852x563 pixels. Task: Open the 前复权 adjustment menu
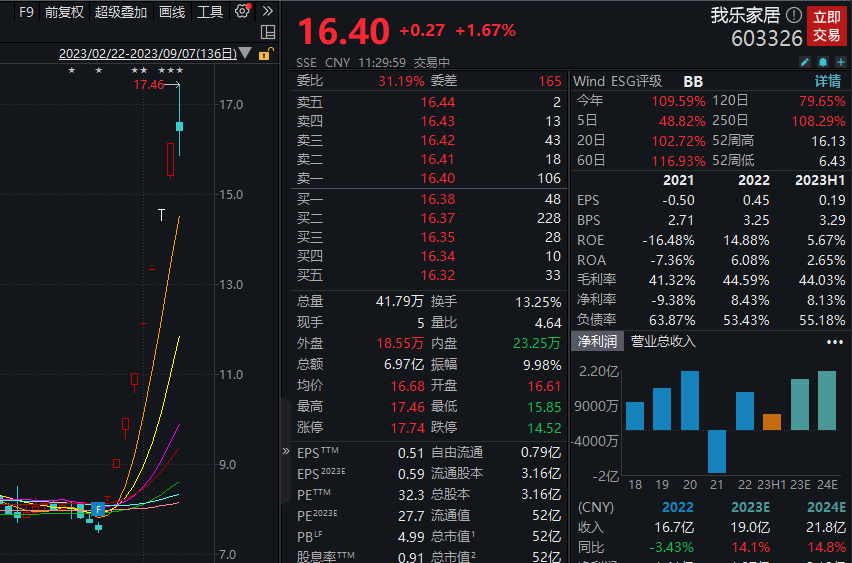(64, 12)
